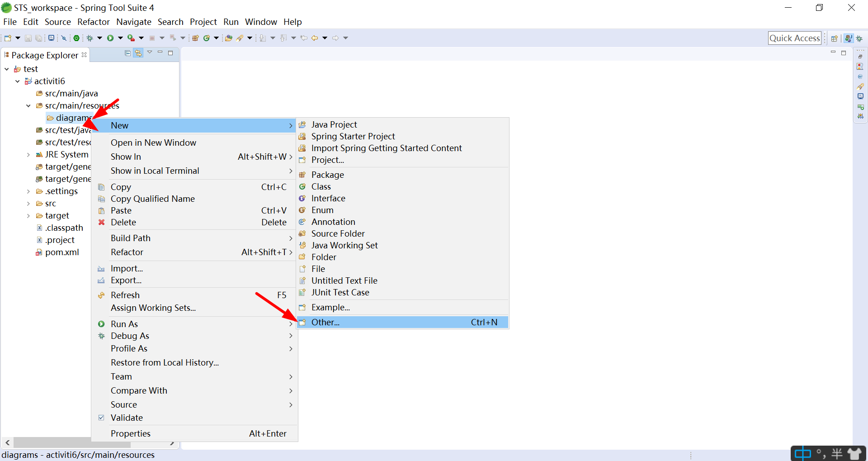Screen dimensions: 868x461
Task: Open the Task List view icon in right trim
Action: [860, 67]
